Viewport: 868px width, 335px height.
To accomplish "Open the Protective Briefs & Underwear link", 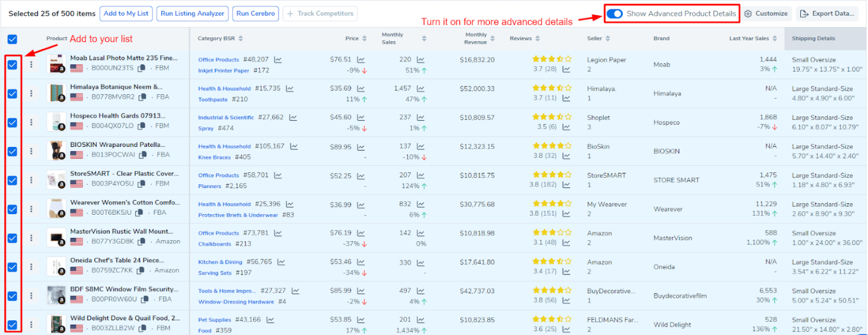I will pos(238,215).
